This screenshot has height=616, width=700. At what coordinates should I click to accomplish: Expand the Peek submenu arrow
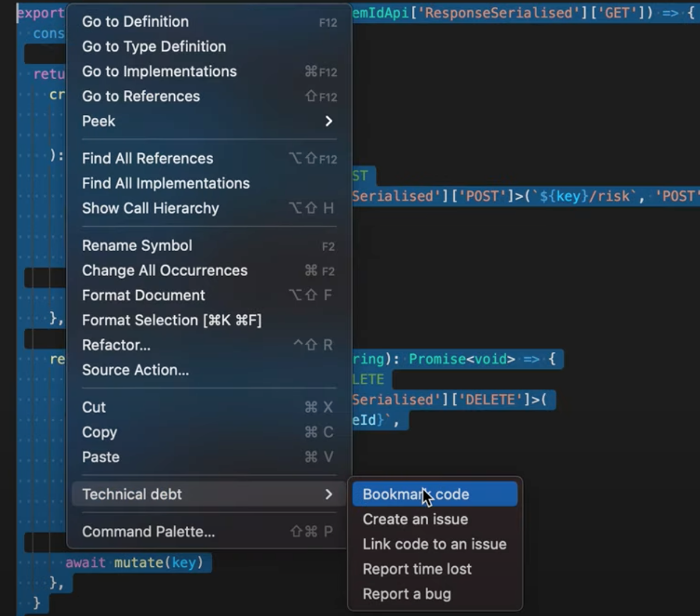[329, 121]
